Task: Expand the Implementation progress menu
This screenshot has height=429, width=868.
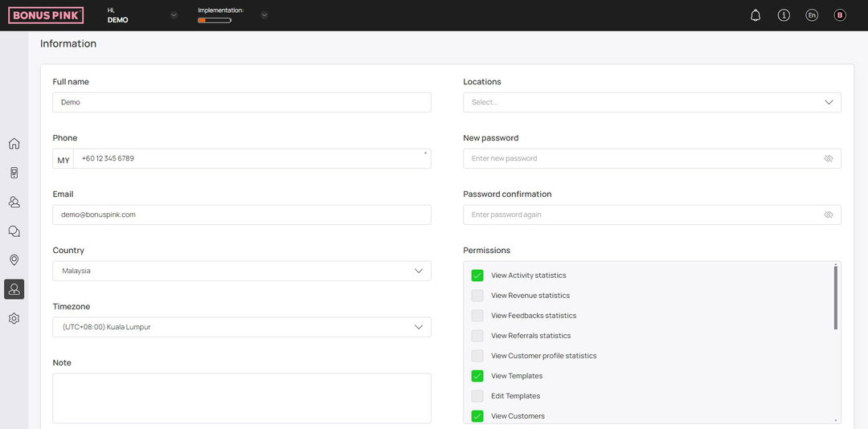Action: pos(264,15)
